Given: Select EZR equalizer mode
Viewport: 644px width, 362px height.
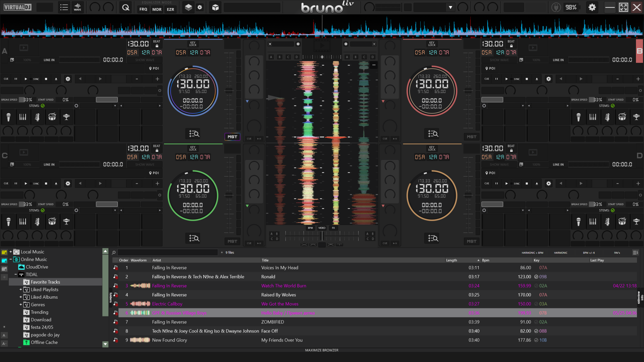Looking at the screenshot, I should coord(170,9).
